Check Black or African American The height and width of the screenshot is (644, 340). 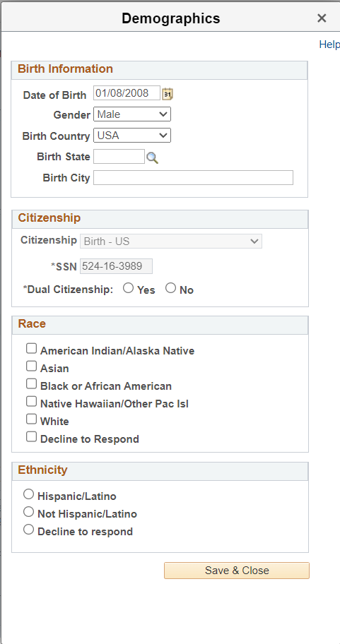[31, 384]
